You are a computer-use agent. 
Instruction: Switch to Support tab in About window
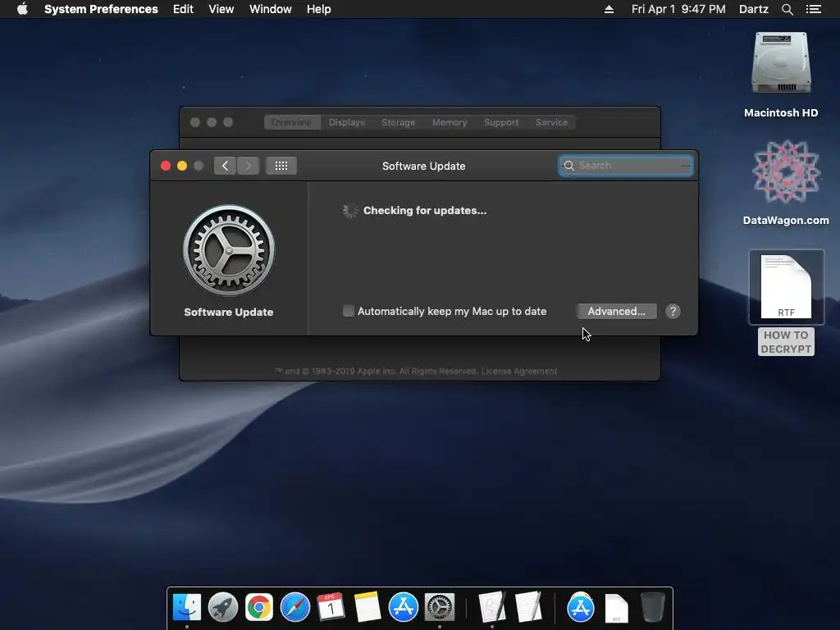pos(501,122)
